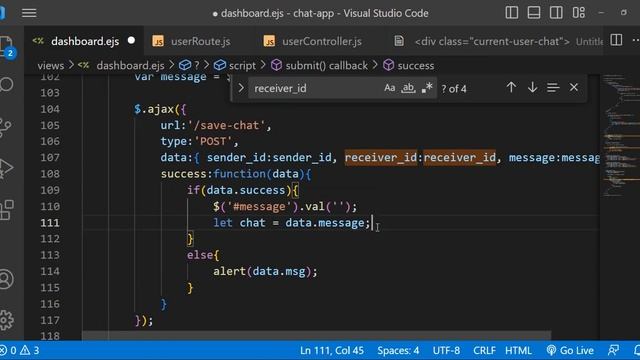Toggle Match Case in find widget
640x360 pixels.
389,88
